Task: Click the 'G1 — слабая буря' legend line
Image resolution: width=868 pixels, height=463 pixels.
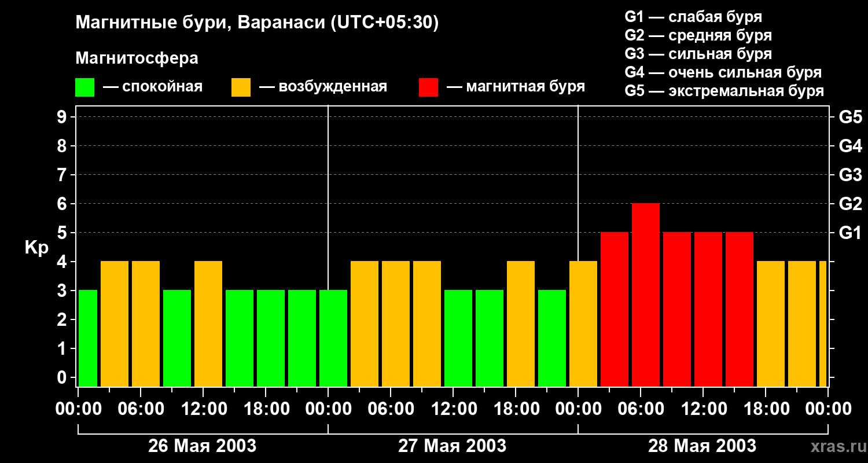Action: point(693,16)
